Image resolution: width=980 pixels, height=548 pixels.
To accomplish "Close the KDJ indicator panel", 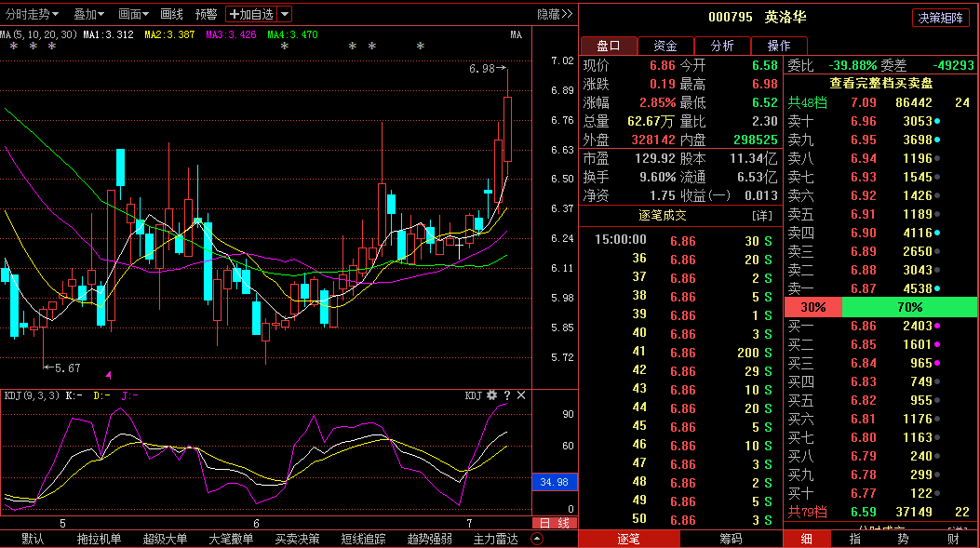I will point(521,395).
